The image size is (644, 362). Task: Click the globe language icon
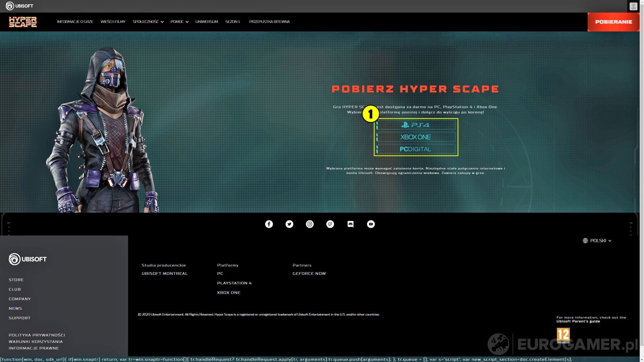click(x=585, y=241)
